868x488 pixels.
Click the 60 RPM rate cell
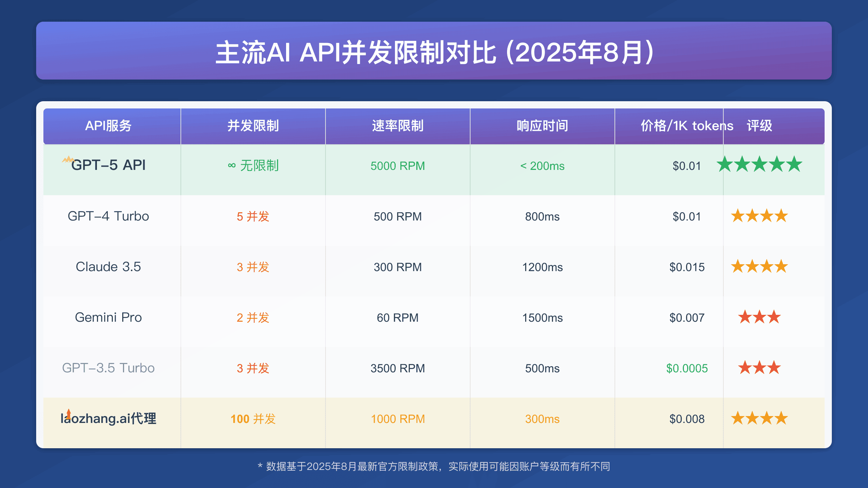(397, 318)
